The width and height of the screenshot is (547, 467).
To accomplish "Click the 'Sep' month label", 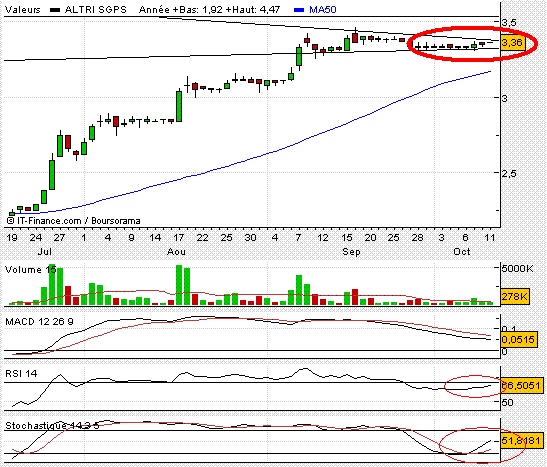I will click(x=351, y=252).
